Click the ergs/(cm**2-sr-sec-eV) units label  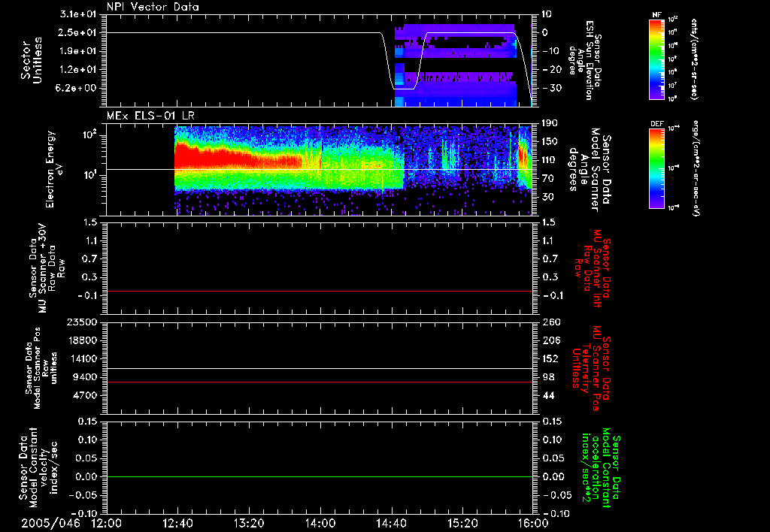click(x=696, y=168)
